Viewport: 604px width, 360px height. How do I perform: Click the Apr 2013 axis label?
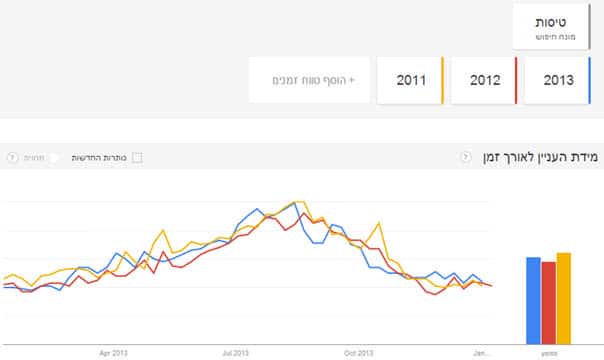[113, 353]
